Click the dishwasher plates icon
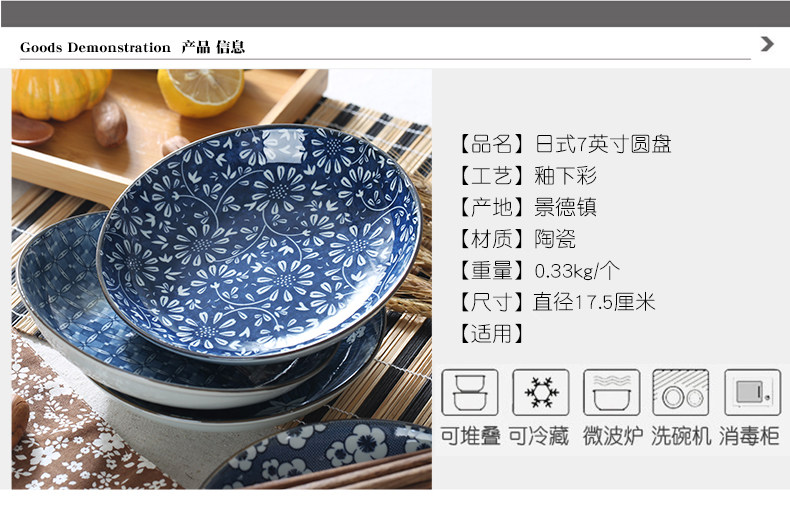Viewport: 790px width, 506px height. click(x=681, y=393)
